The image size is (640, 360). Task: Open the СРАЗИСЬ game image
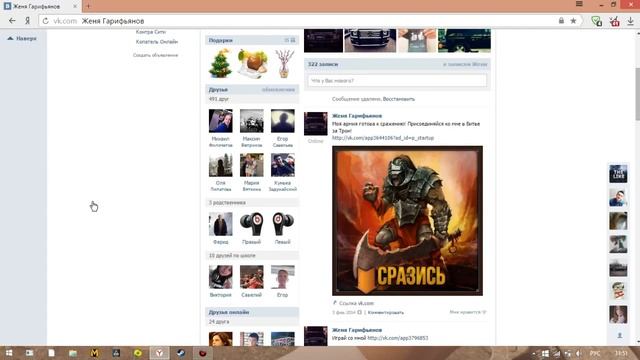407,220
